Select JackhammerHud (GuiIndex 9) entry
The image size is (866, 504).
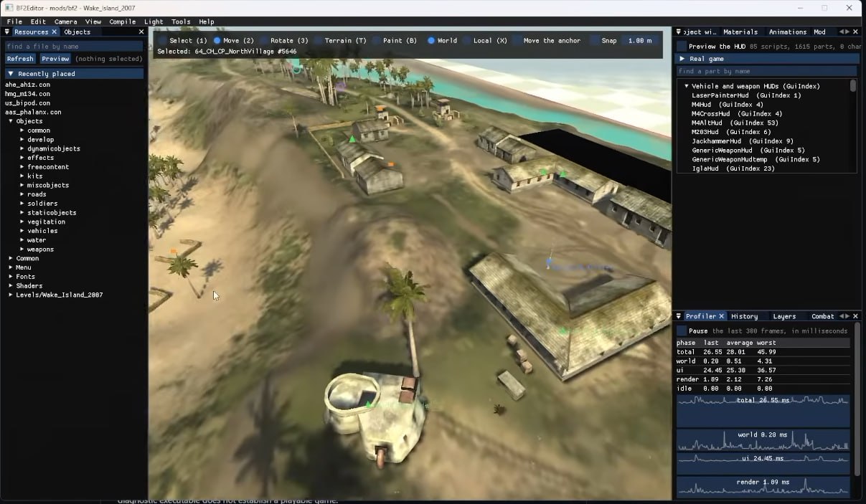coord(743,141)
